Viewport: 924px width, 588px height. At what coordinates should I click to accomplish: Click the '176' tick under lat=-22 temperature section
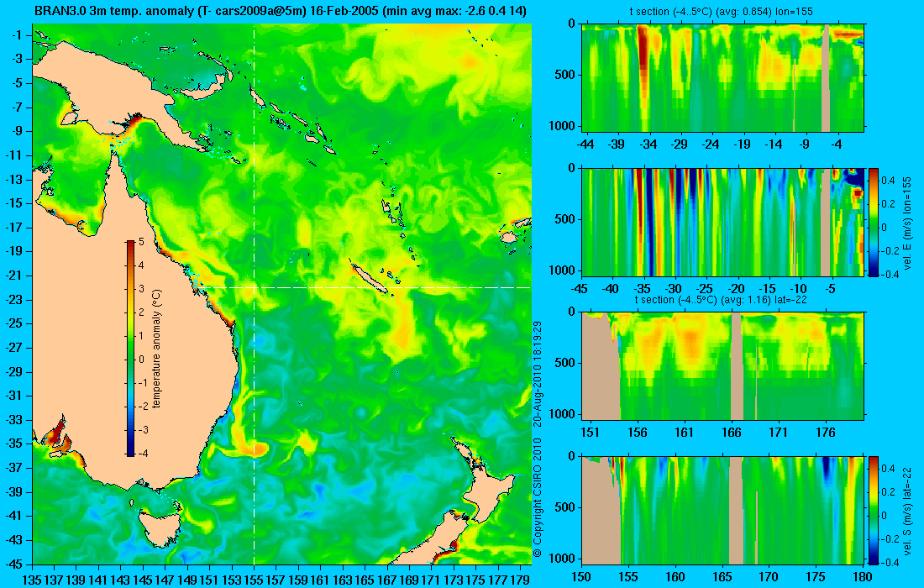[826, 433]
